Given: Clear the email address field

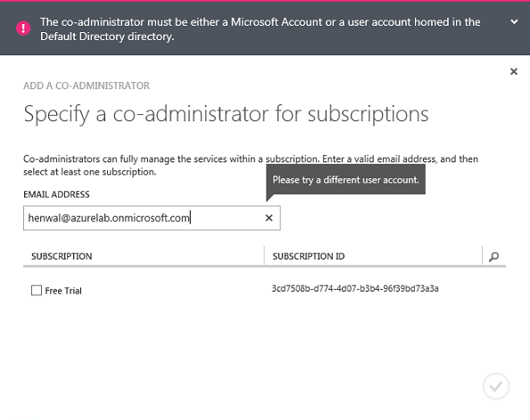Looking at the screenshot, I should [269, 218].
